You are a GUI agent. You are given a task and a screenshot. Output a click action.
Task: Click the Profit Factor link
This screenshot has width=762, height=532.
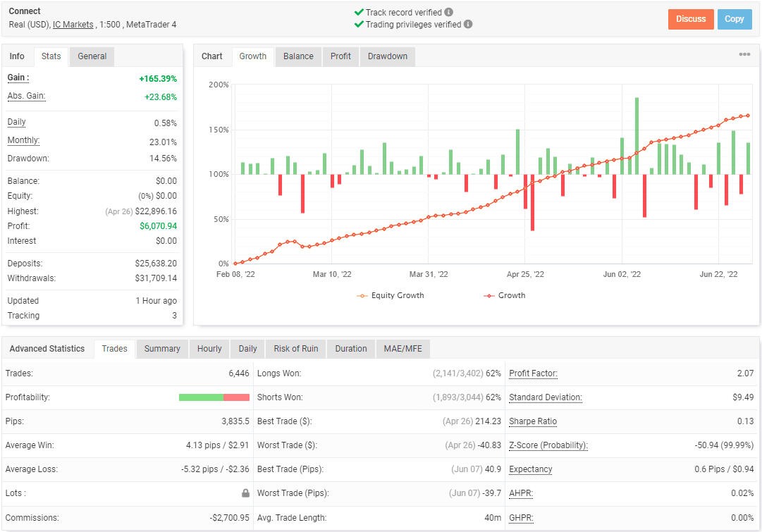[x=532, y=373]
